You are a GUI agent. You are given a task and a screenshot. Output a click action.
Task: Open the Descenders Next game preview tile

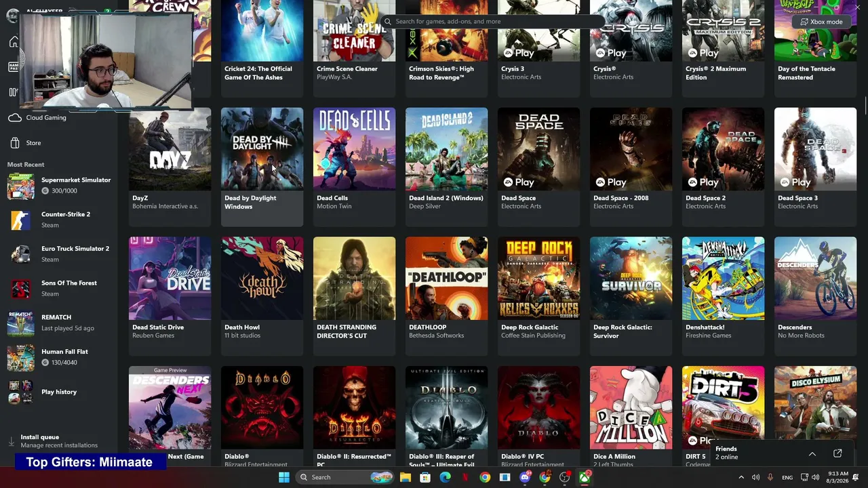[170, 416]
